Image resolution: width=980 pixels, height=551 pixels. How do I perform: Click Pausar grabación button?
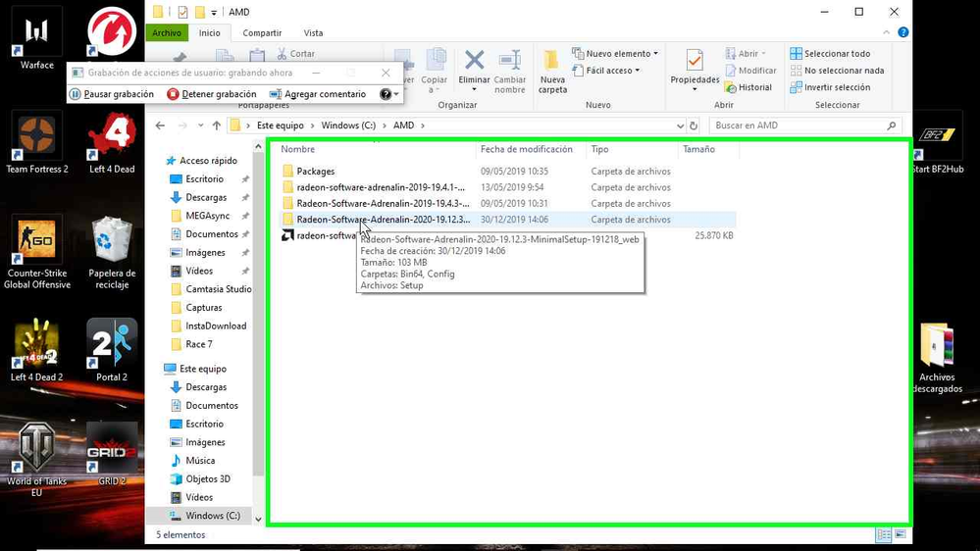pos(111,94)
